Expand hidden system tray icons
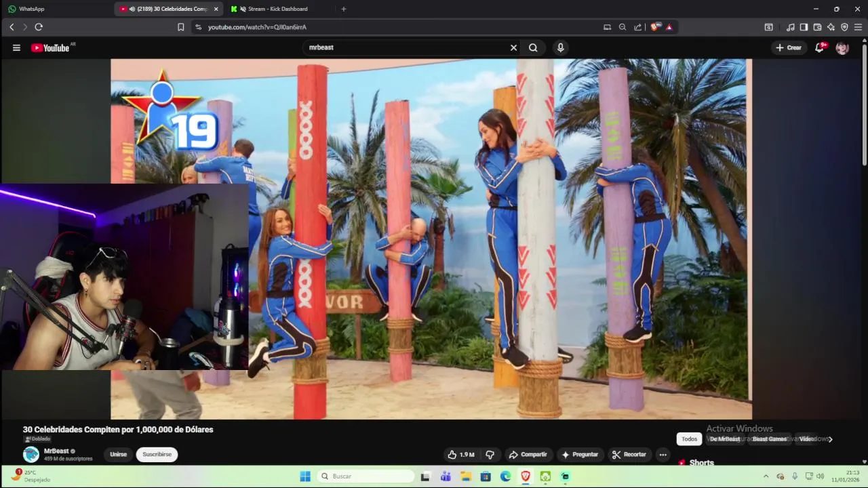The image size is (868, 488). (766, 476)
